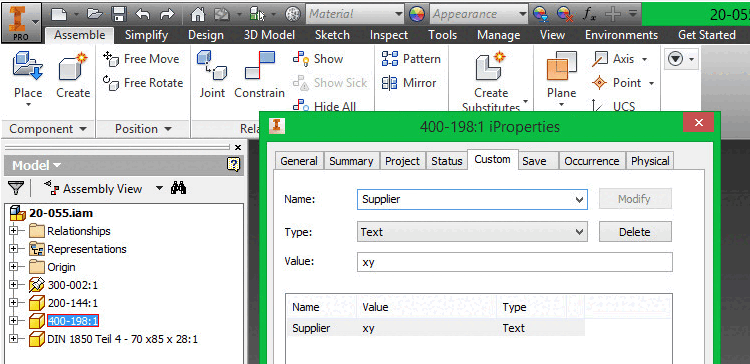Close the Model browser panel
This screenshot has height=364, width=750.
coord(238,148)
